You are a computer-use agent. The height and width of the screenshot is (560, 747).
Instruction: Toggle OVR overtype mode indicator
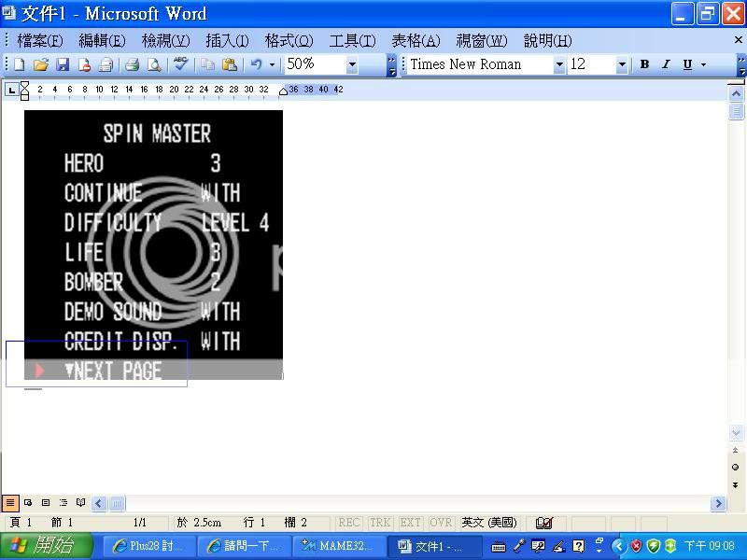tap(441, 523)
